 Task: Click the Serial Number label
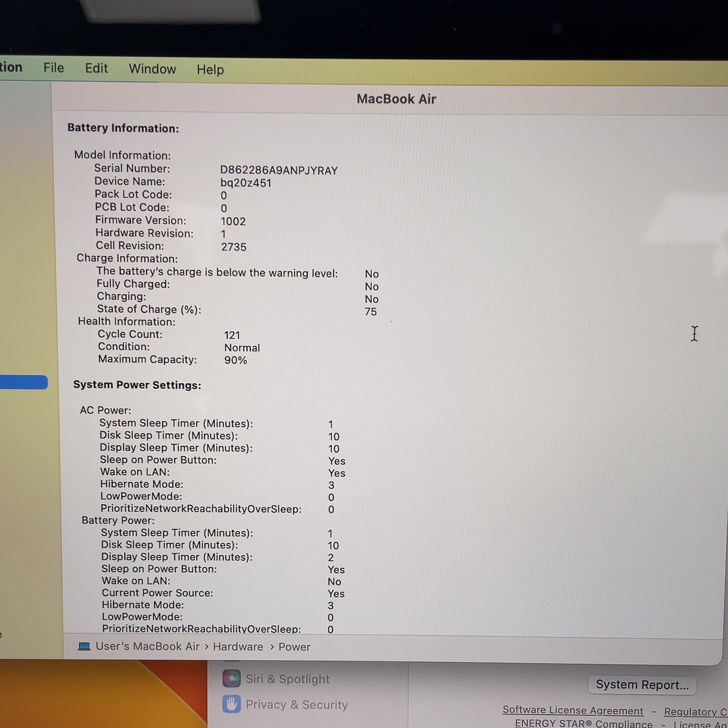(132, 168)
